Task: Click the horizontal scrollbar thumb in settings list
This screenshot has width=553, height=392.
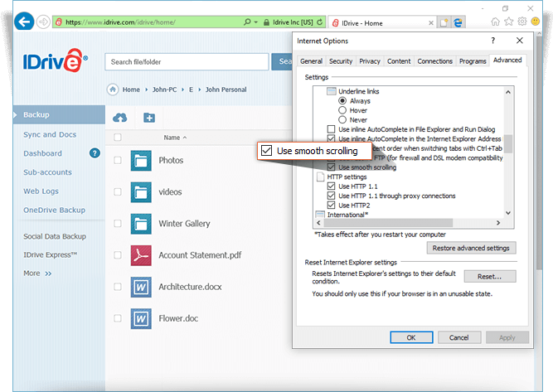Action: (x=388, y=223)
